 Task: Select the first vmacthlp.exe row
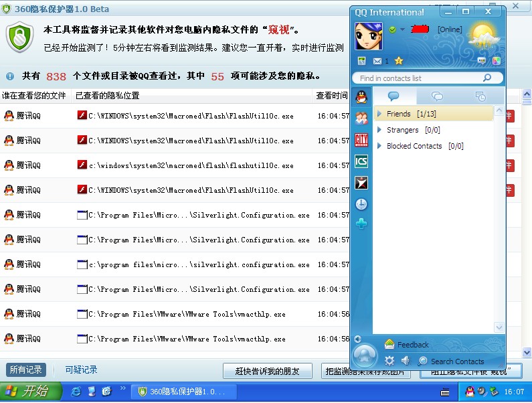click(187, 315)
